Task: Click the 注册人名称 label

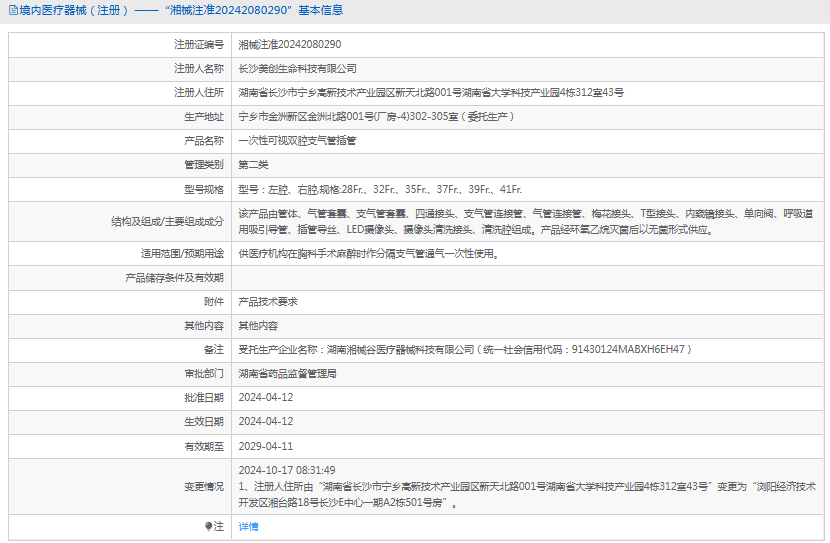Action: 199,69
